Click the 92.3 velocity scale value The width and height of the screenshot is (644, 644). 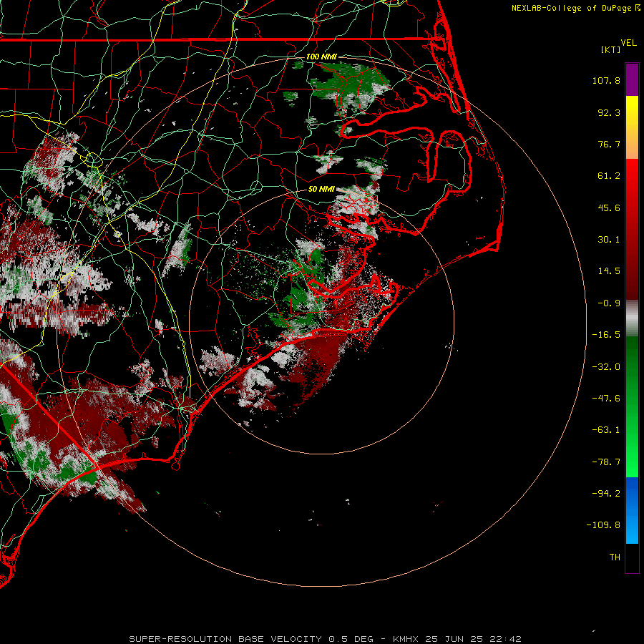coord(609,112)
